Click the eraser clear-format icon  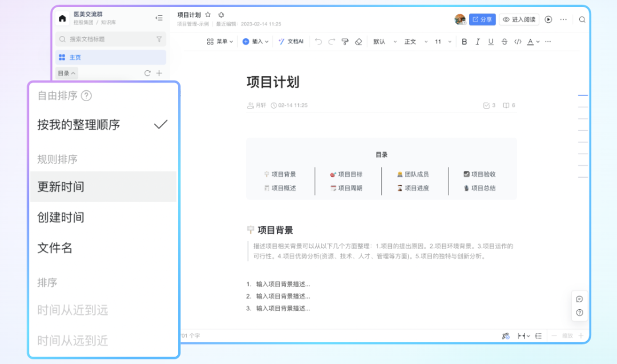click(359, 42)
